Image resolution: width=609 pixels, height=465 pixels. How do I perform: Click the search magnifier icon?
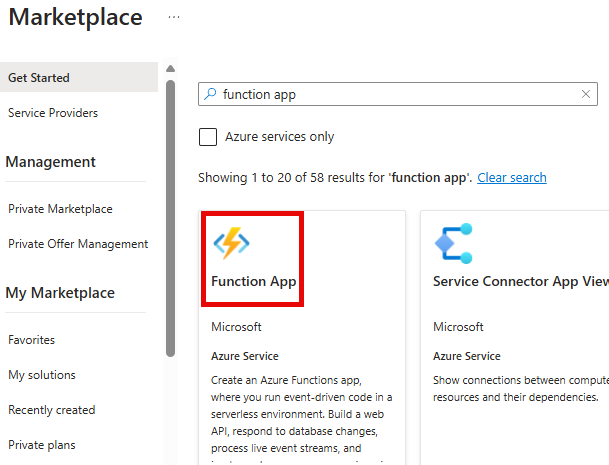[210, 94]
